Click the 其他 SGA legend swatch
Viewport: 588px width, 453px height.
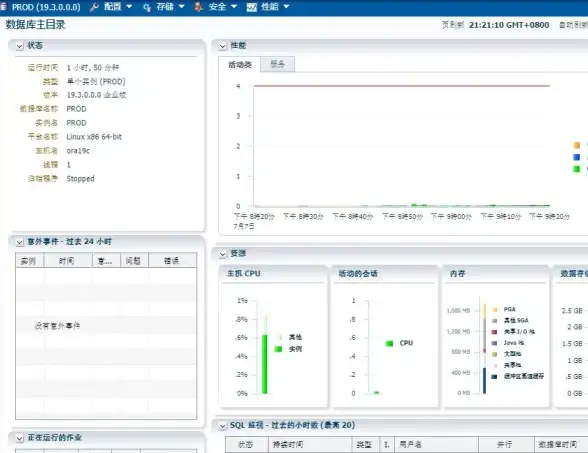[495, 321]
